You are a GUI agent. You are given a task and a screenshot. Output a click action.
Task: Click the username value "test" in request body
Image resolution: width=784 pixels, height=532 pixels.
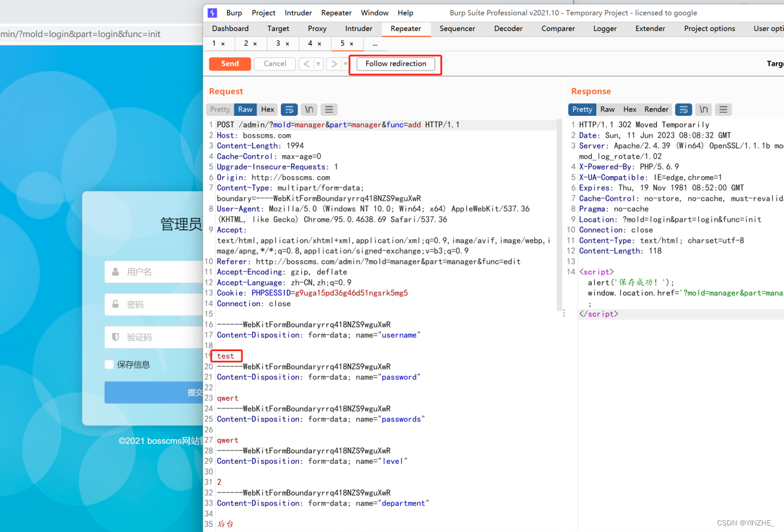[226, 356]
